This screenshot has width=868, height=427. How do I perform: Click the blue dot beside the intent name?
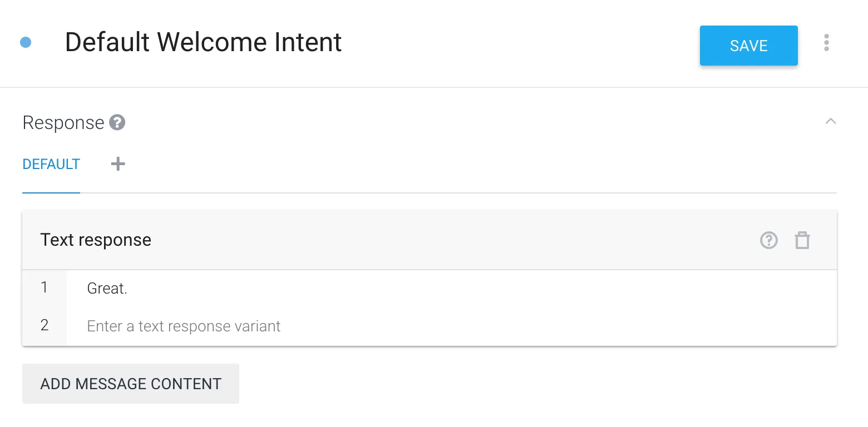coord(26,42)
